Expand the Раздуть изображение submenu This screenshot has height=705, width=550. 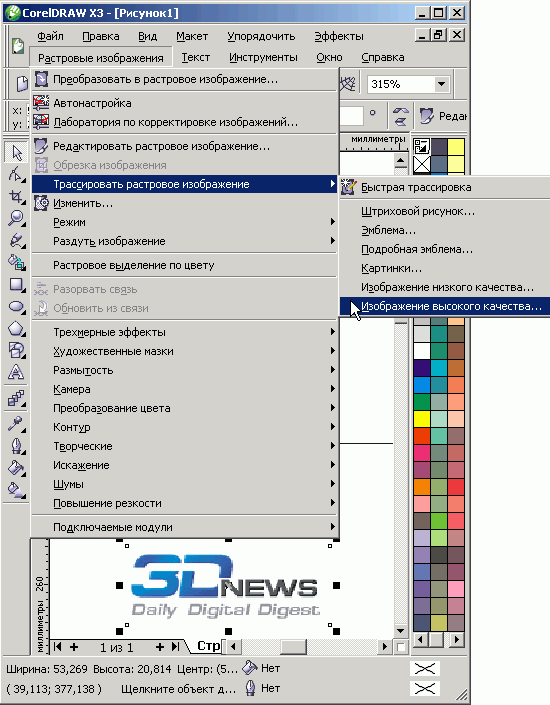pos(332,241)
